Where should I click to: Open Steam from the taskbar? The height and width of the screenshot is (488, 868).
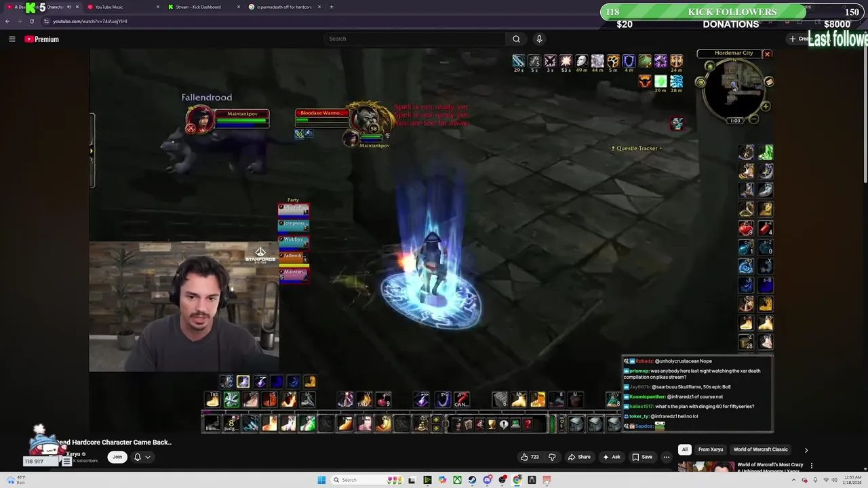pos(473,480)
